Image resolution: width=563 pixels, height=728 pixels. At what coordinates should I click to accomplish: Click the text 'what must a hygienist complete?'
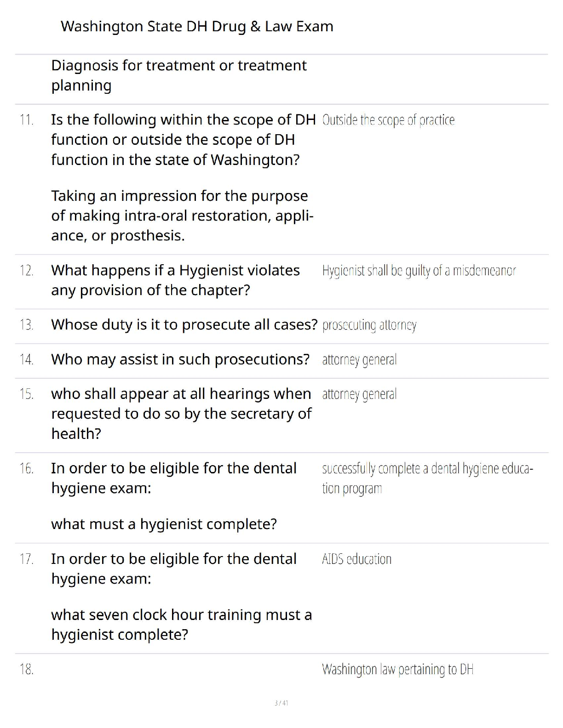164,524
